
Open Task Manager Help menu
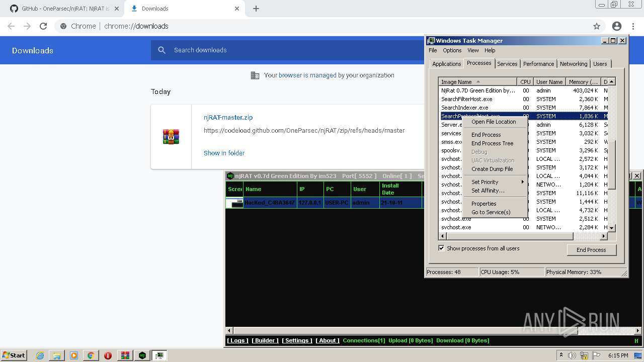pos(490,50)
